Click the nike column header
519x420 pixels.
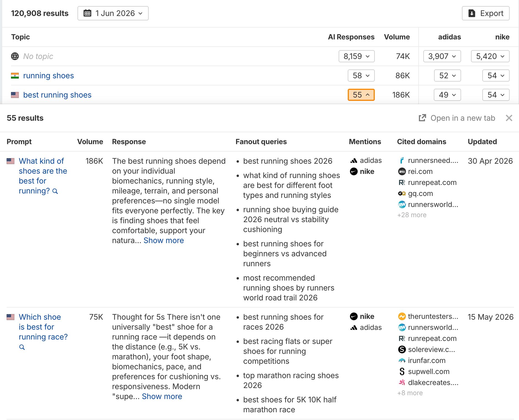tap(502, 37)
